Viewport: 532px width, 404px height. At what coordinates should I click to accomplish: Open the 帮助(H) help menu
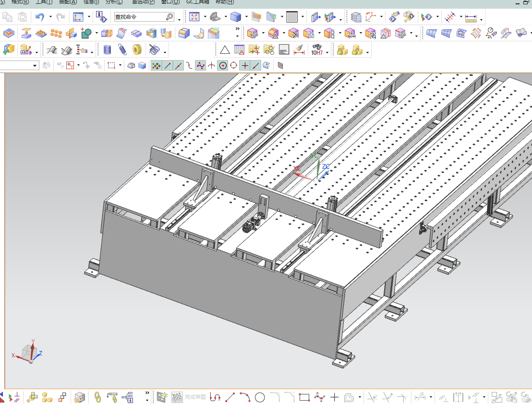225,2
